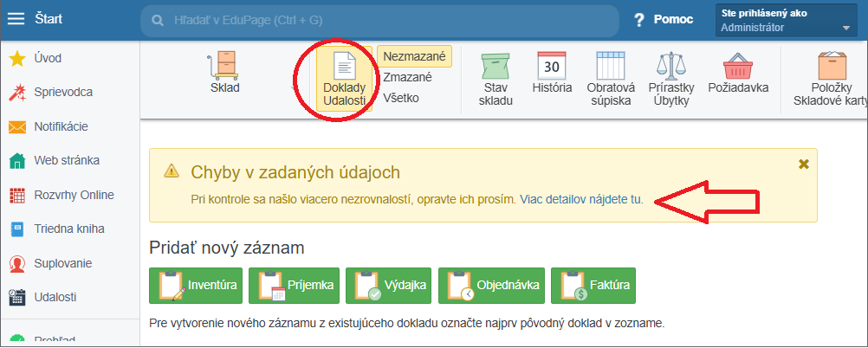Open Prírastky Úbytky scales icon
This screenshot has width=868, height=348.
670,79
